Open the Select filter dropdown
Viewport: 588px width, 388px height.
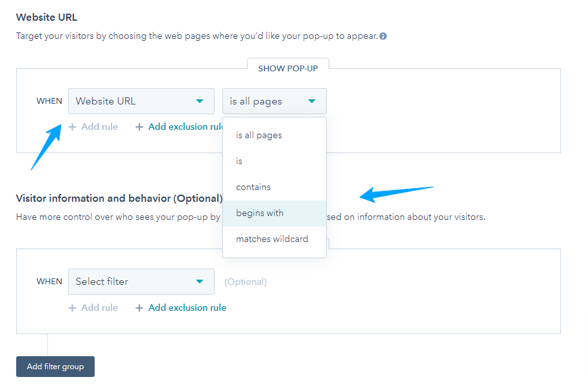tap(141, 282)
